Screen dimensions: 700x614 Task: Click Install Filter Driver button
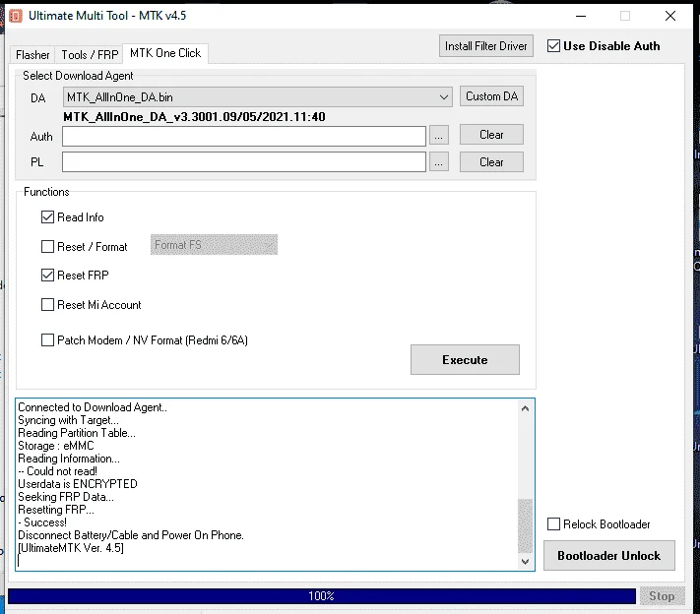485,46
